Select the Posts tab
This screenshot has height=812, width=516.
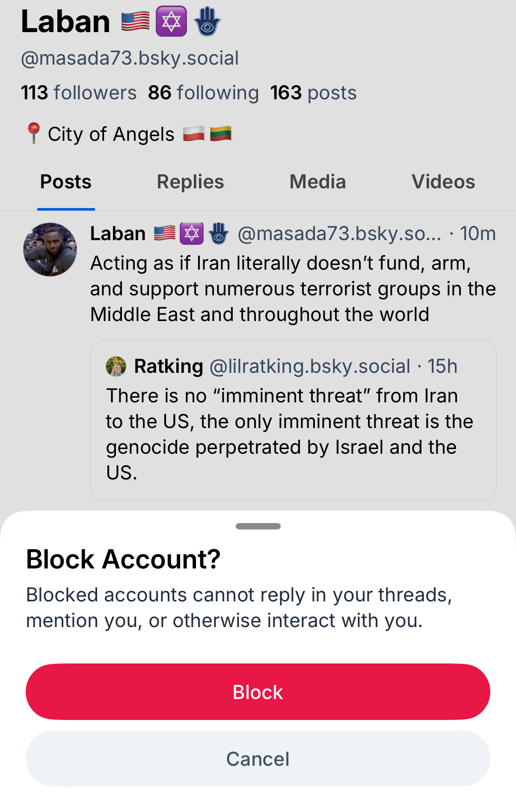(66, 182)
